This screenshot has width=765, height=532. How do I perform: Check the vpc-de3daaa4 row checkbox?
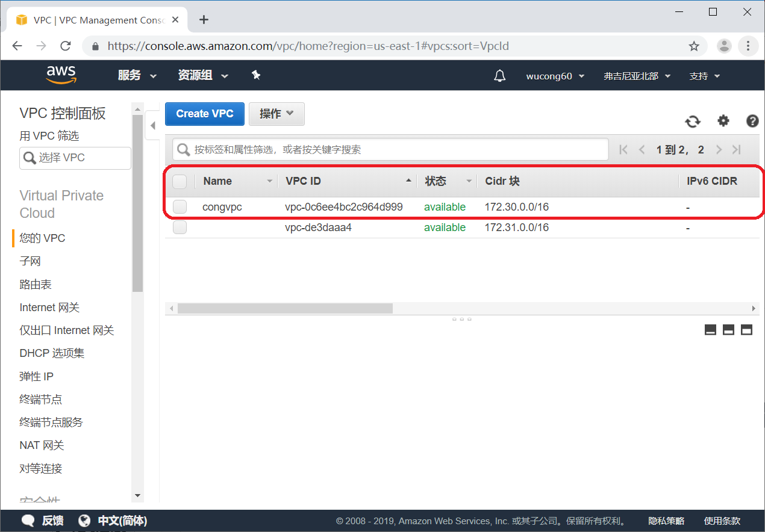pos(179,227)
